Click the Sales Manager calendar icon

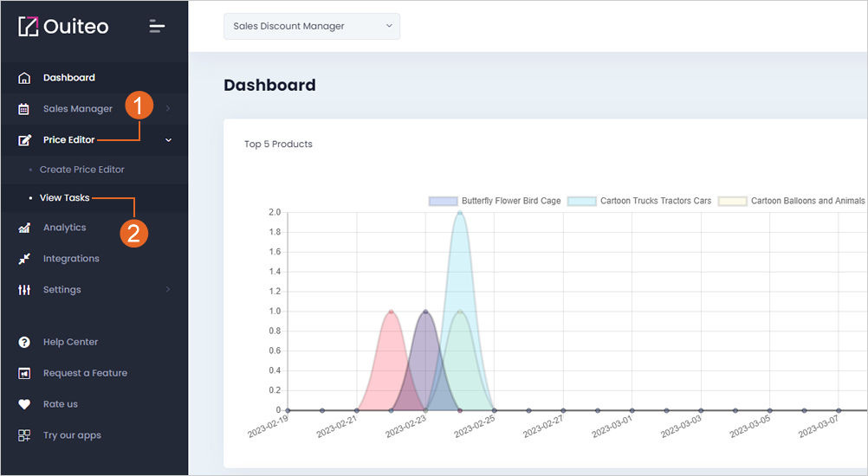click(x=23, y=109)
